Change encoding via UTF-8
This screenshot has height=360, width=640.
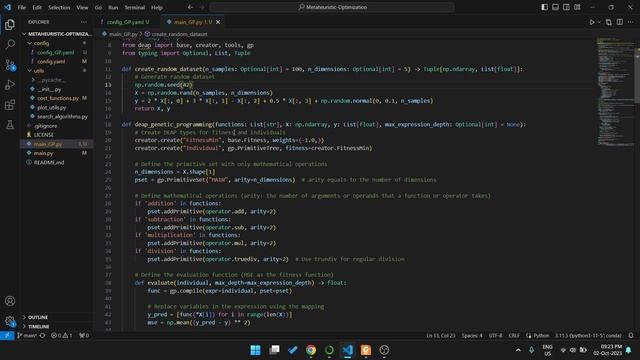coord(496,336)
